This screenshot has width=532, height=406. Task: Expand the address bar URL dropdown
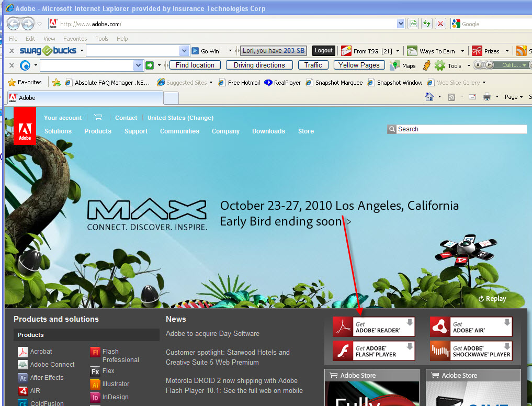tap(401, 24)
